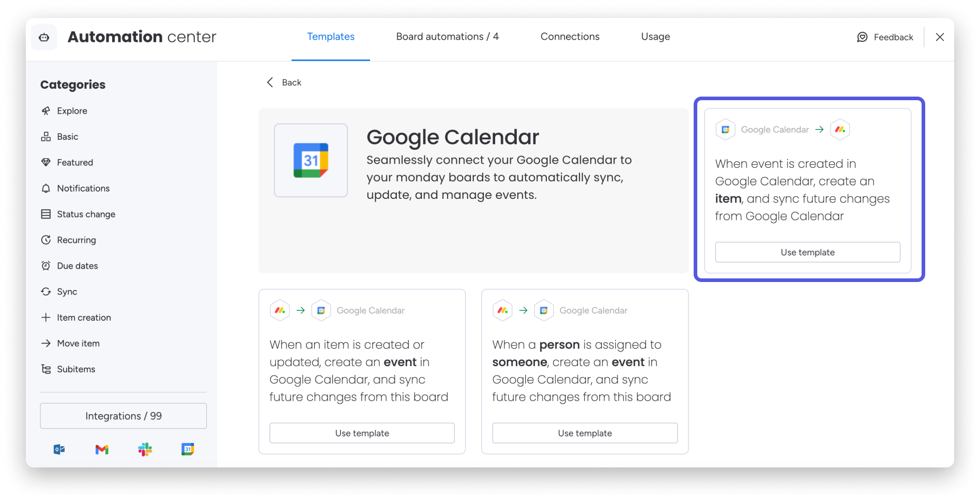Viewport: 980px width, 501px height.
Task: Click the large Google Calendar logo
Action: pos(311,160)
